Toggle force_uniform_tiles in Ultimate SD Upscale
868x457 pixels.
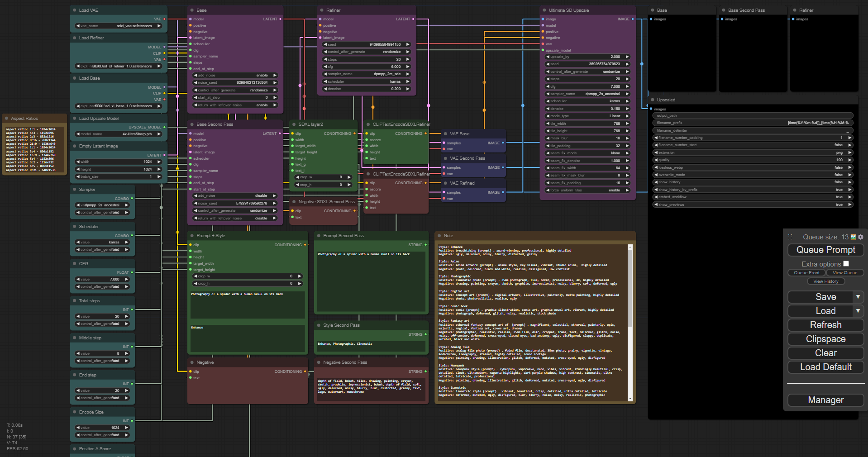(587, 190)
